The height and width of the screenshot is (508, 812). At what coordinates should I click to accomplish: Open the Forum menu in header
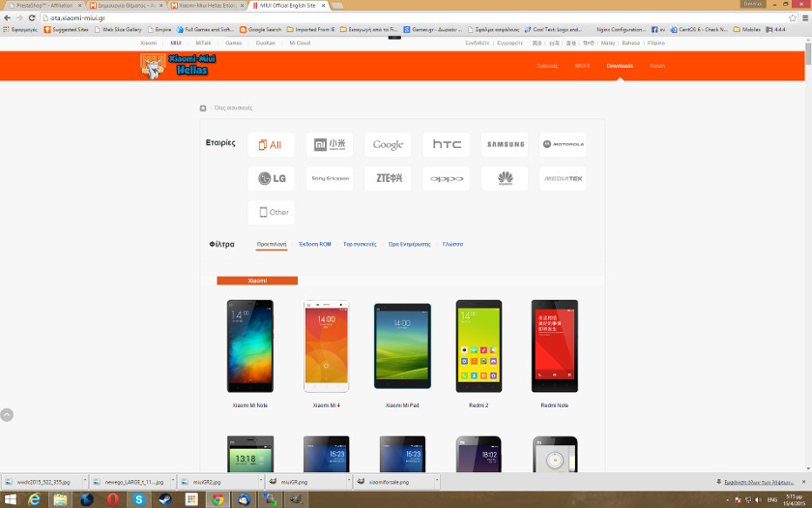click(x=657, y=66)
